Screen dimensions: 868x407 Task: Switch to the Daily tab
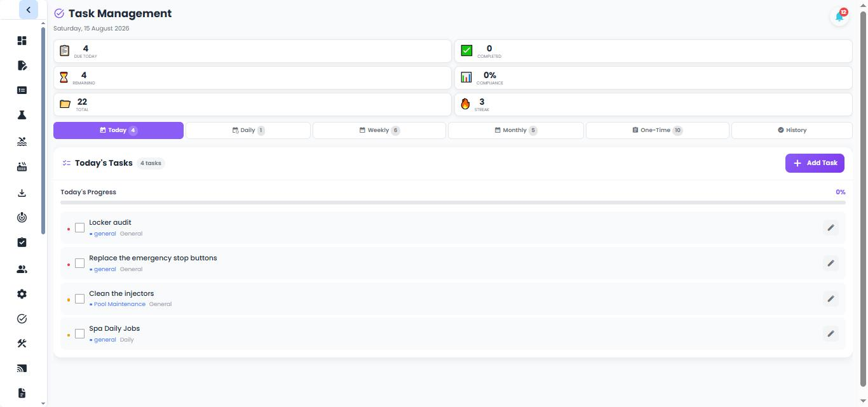tap(248, 130)
